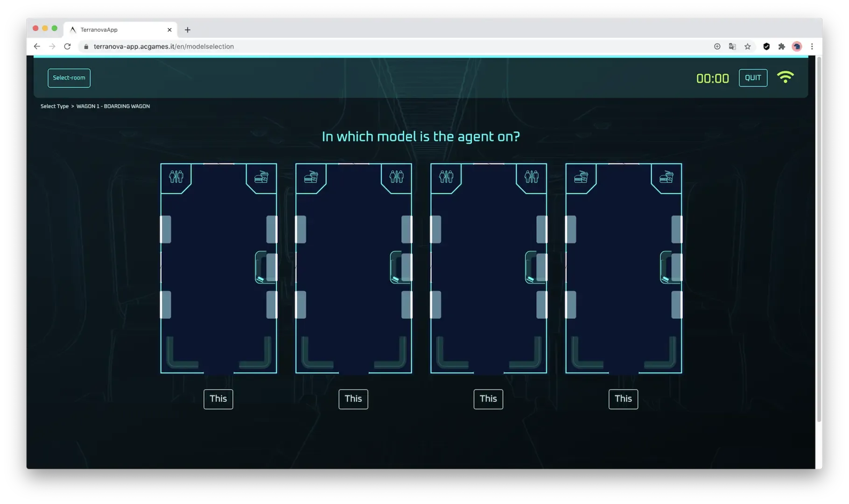Click the restroom icon in second model

tap(396, 177)
